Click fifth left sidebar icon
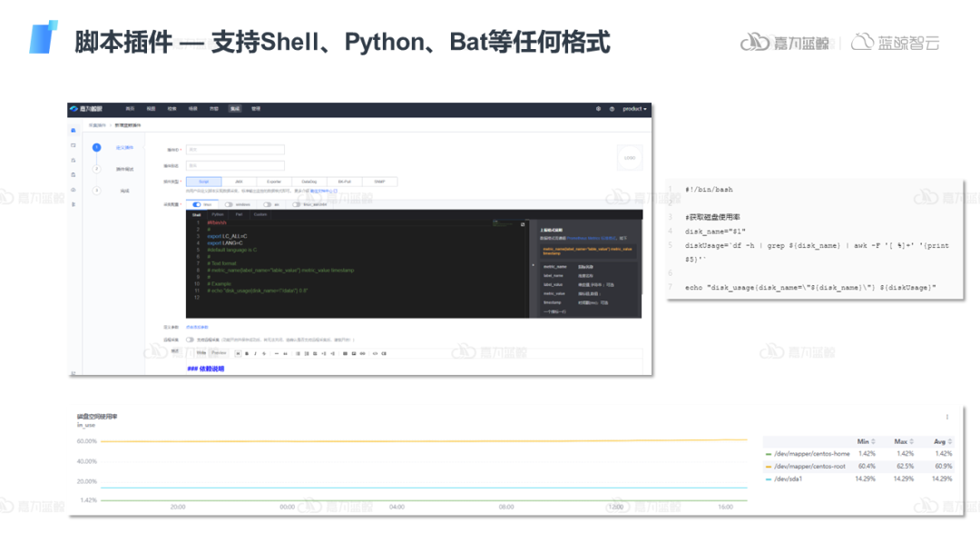Viewport: 980px width, 552px height. (x=73, y=190)
